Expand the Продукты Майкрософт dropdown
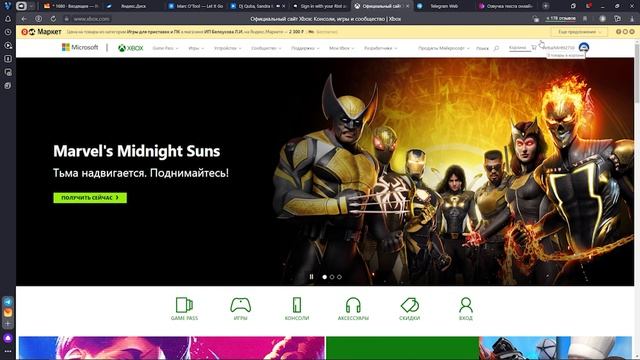640x360 pixels. 444,48
